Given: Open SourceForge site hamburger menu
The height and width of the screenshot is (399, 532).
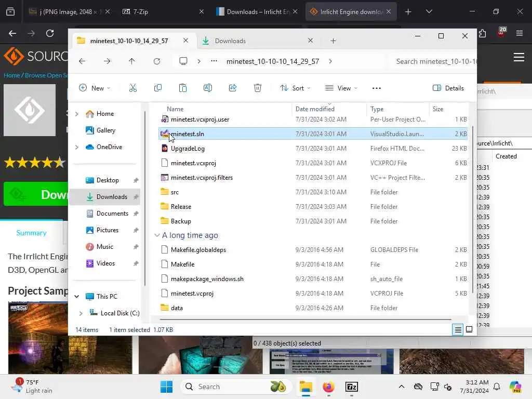Looking at the screenshot, I should click(x=519, y=57).
